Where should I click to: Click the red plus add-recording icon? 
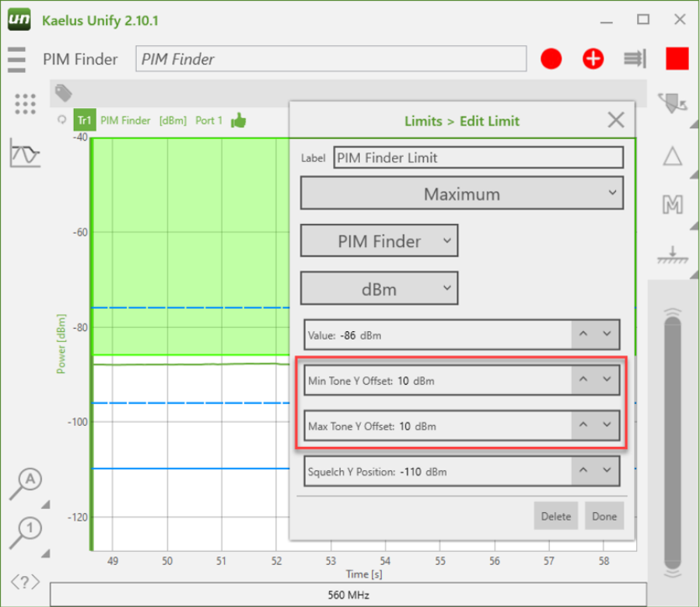(593, 59)
